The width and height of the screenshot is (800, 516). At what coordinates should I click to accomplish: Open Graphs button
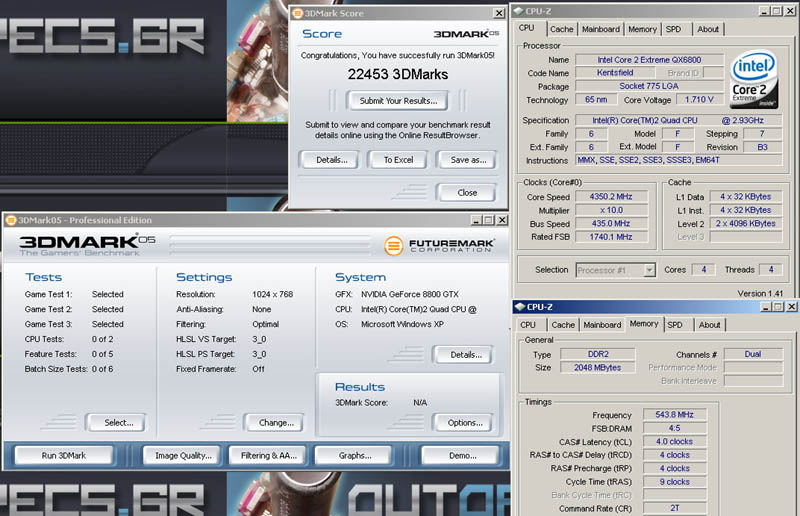355,455
